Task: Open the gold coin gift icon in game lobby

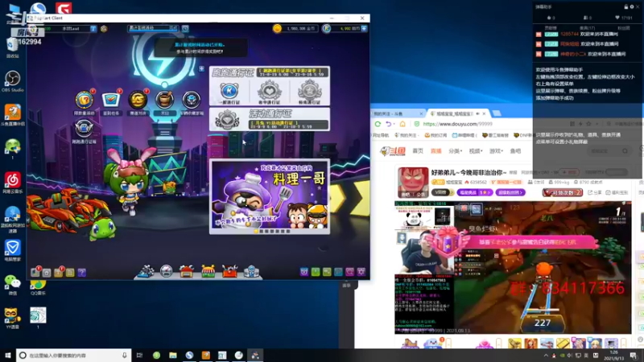Action: click(138, 99)
